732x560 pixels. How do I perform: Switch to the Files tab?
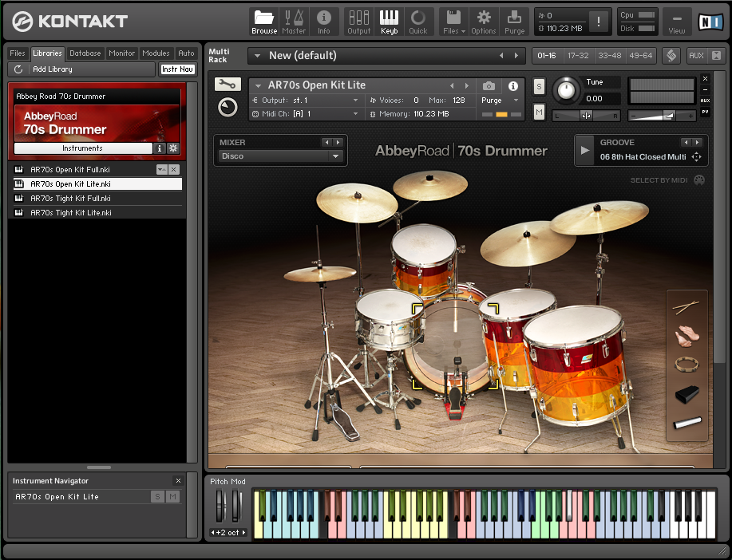pos(18,53)
